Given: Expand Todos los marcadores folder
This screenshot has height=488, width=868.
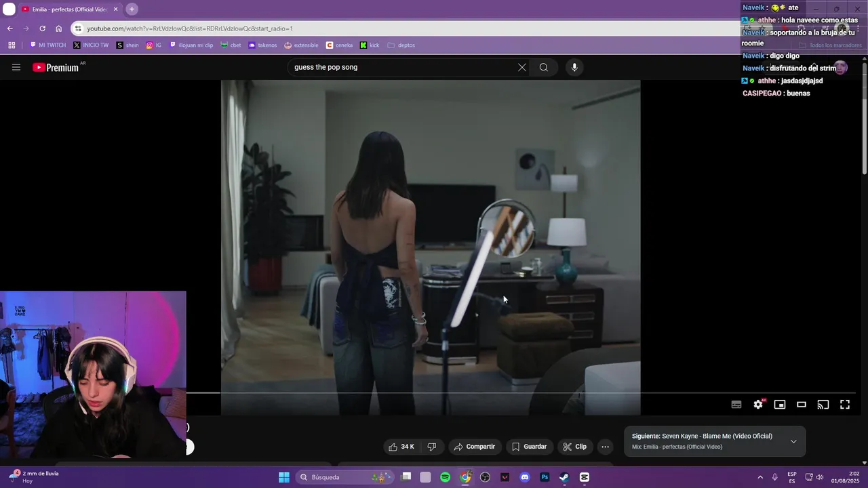Looking at the screenshot, I should (830, 45).
